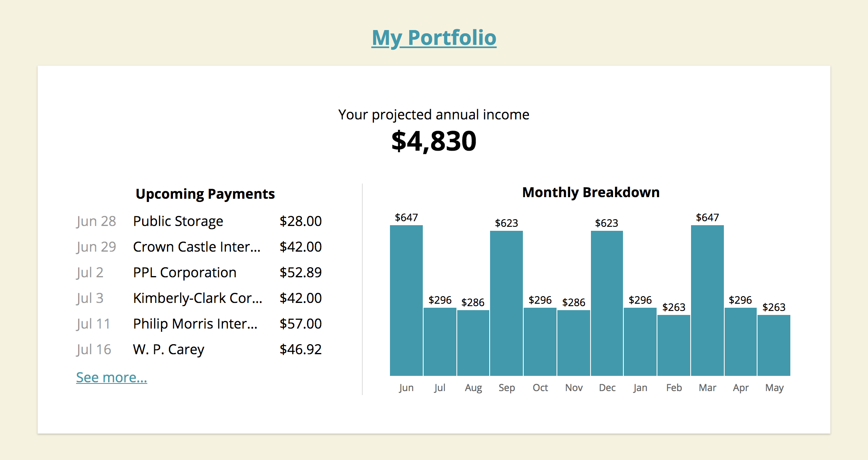Click the Jun bar in monthly chart
Image resolution: width=868 pixels, height=460 pixels.
coord(406,301)
